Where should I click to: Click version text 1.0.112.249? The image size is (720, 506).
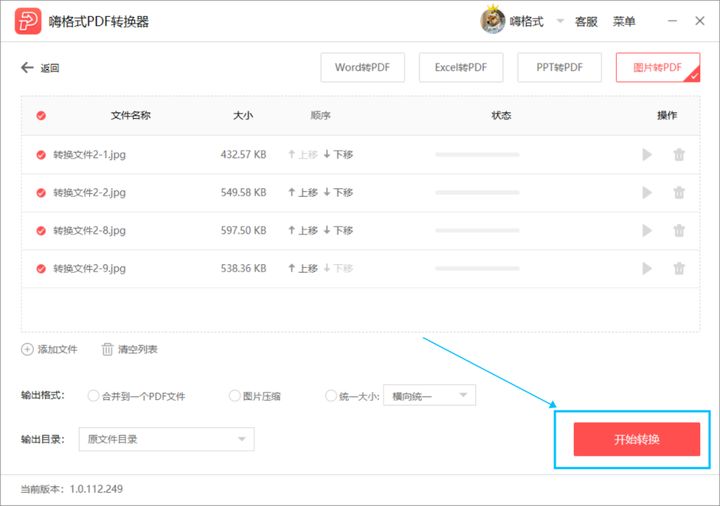(96, 489)
